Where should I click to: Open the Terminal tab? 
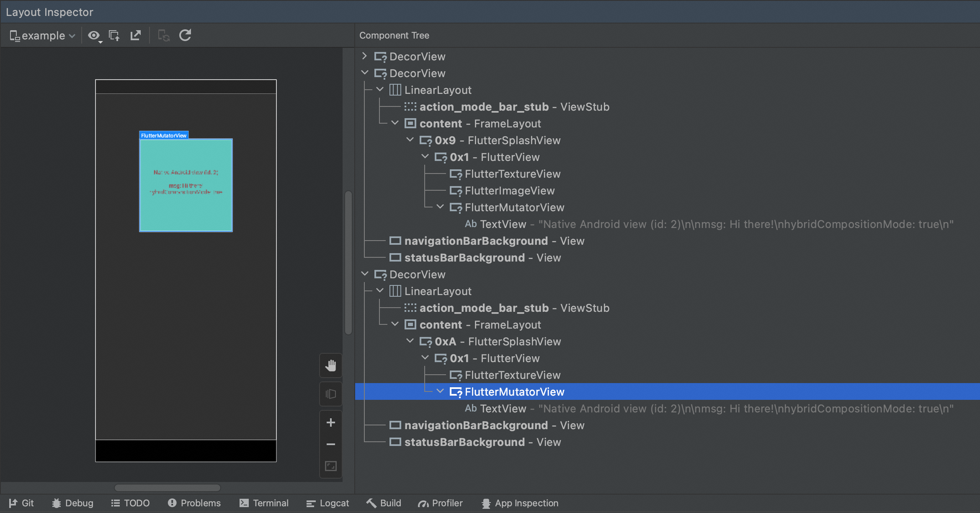pyautogui.click(x=264, y=503)
